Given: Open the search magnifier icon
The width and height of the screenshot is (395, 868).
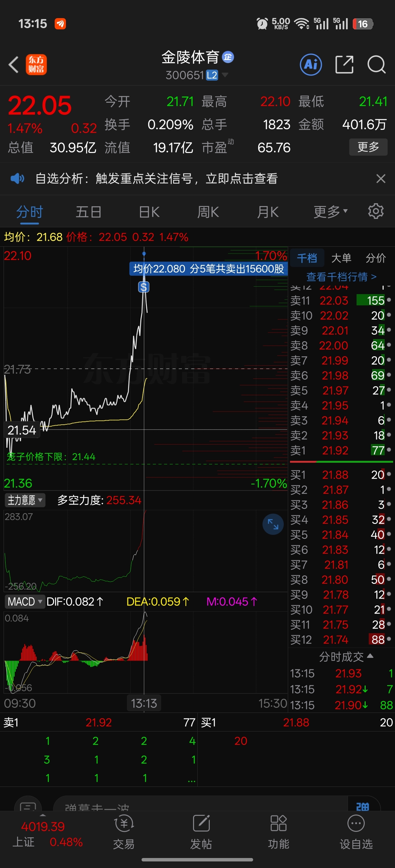Looking at the screenshot, I should pyautogui.click(x=377, y=64).
